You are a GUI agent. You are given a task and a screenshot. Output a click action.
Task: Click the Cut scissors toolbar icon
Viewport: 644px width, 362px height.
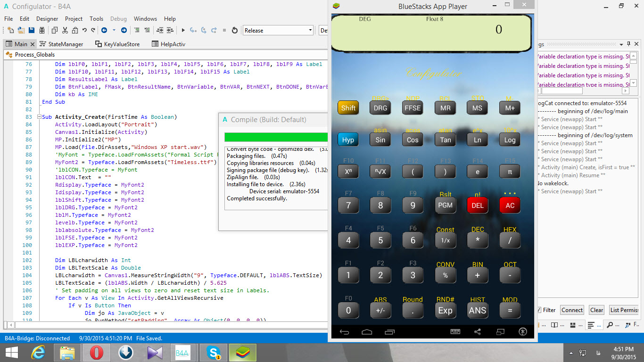(x=65, y=31)
